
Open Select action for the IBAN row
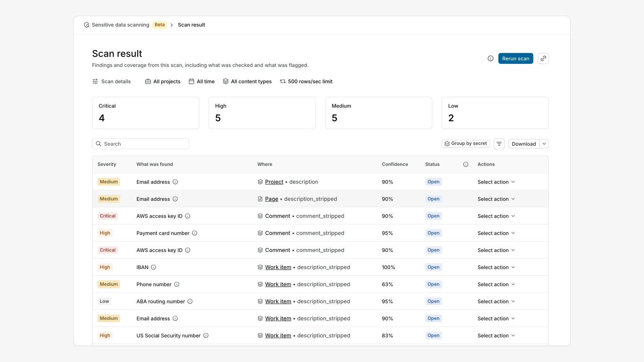pyautogui.click(x=496, y=267)
